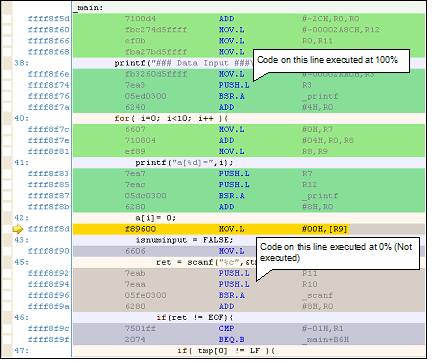Click the 0% not executed tooltip
Image resolution: width=443 pixels, height=363 pixels.
[337, 253]
